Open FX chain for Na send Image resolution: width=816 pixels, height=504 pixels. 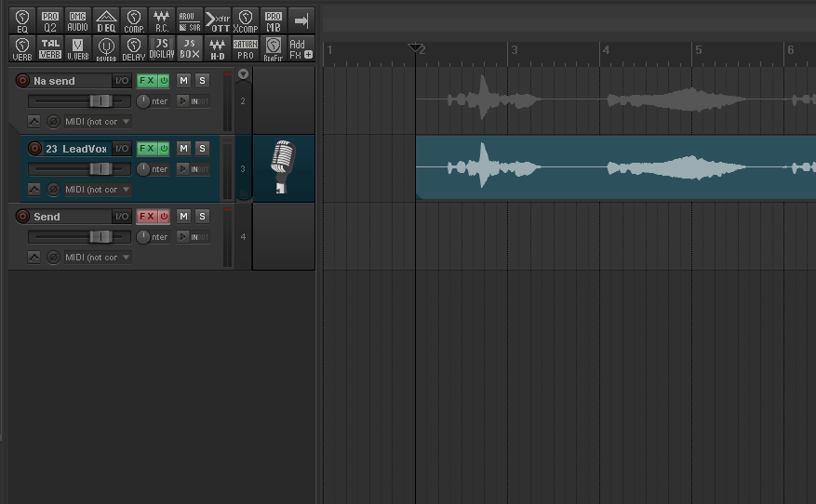(147, 81)
